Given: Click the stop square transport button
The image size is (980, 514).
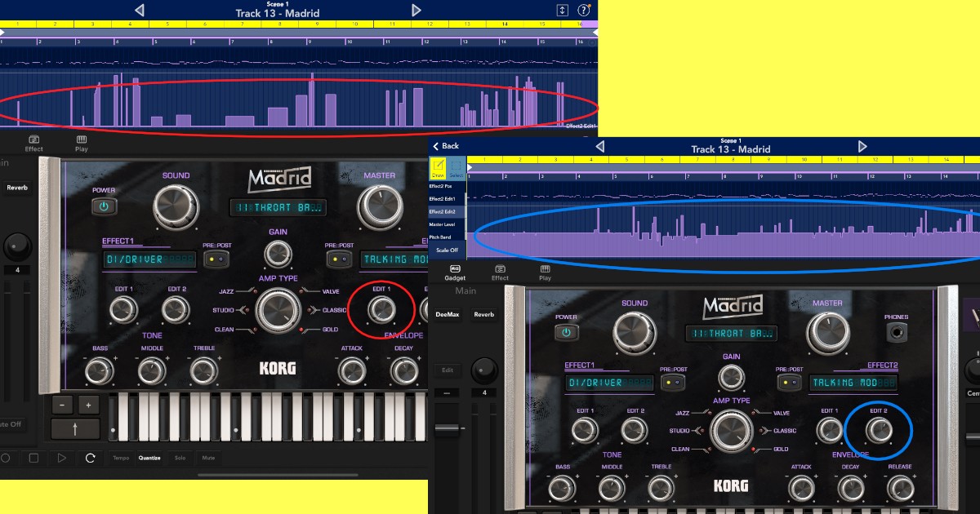Looking at the screenshot, I should tap(33, 459).
